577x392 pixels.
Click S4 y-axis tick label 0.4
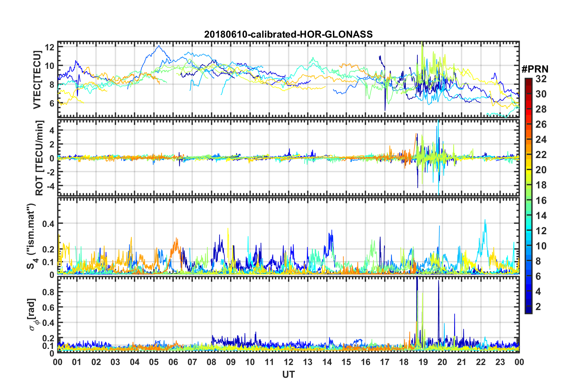(x=48, y=224)
